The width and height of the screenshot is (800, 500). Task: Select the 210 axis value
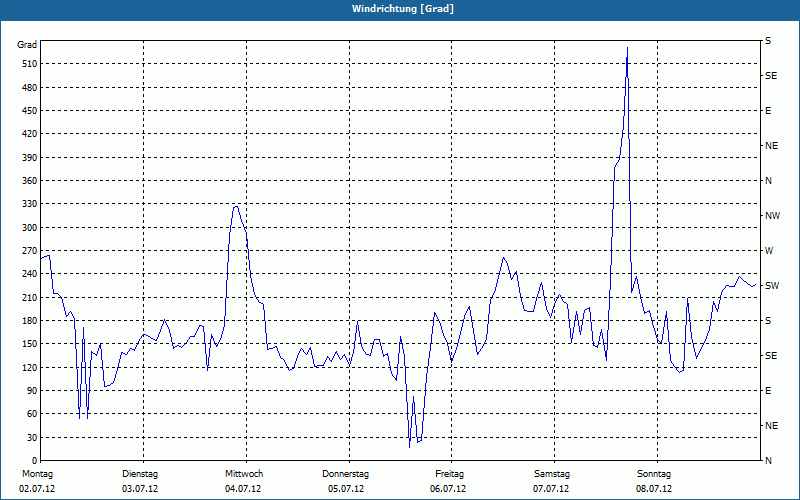(31, 297)
